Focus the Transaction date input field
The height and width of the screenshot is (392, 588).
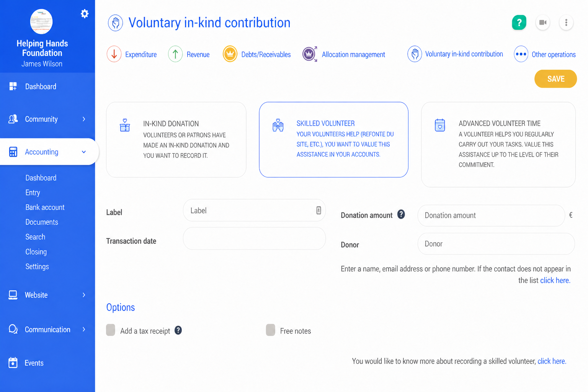[254, 239]
